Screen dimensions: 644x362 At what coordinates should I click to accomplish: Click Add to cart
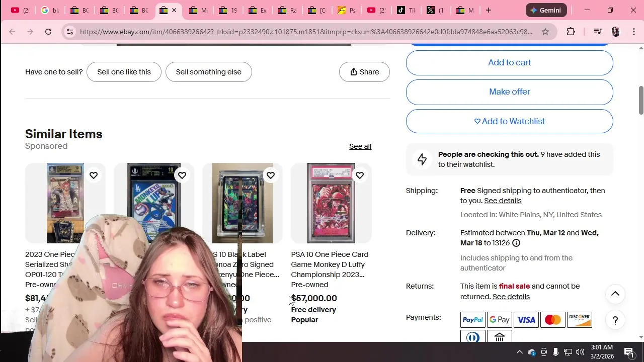(509, 62)
